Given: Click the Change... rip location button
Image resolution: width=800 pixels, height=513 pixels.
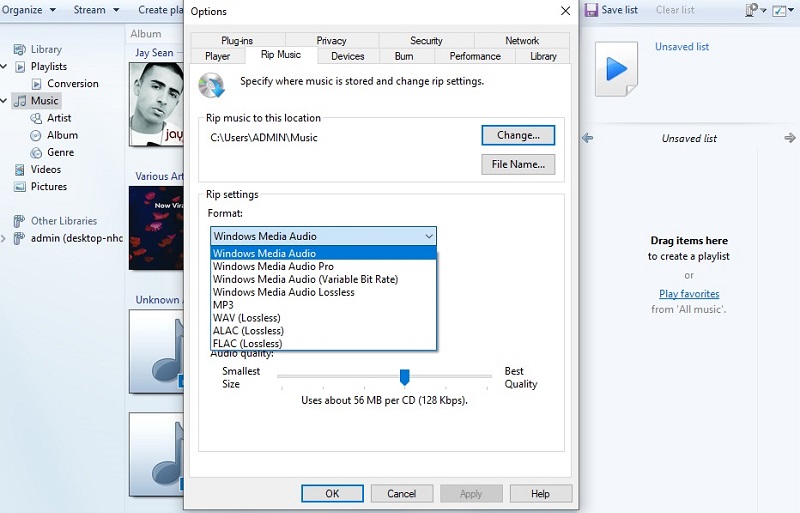Looking at the screenshot, I should click(518, 135).
